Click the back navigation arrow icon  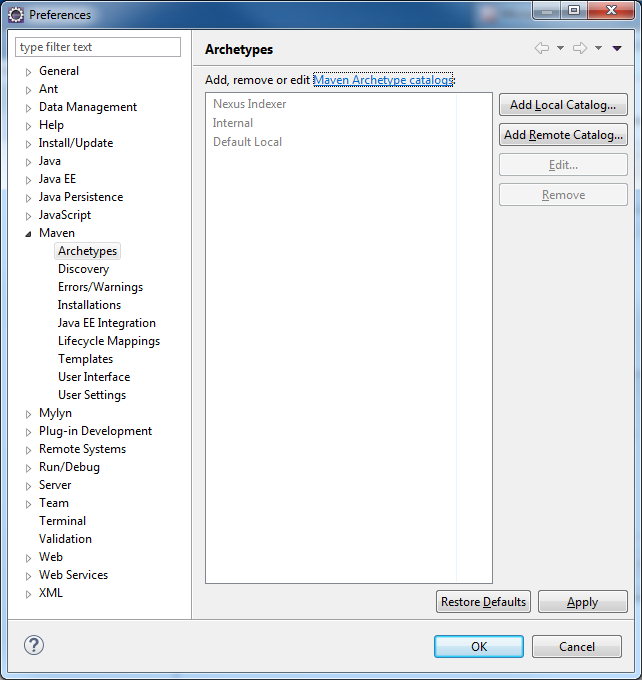[541, 48]
